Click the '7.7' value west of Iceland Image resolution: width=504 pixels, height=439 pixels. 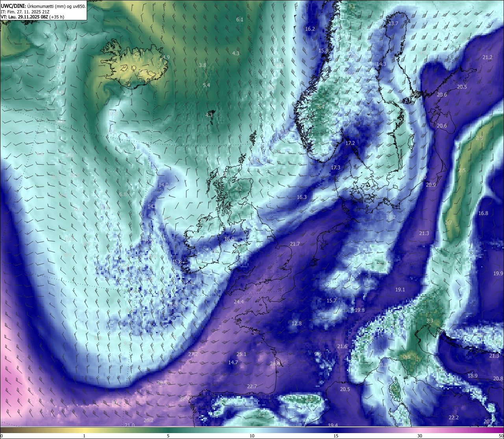pyautogui.click(x=24, y=61)
